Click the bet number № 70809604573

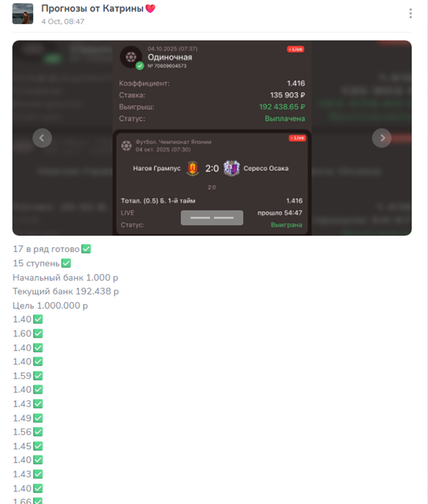167,66
